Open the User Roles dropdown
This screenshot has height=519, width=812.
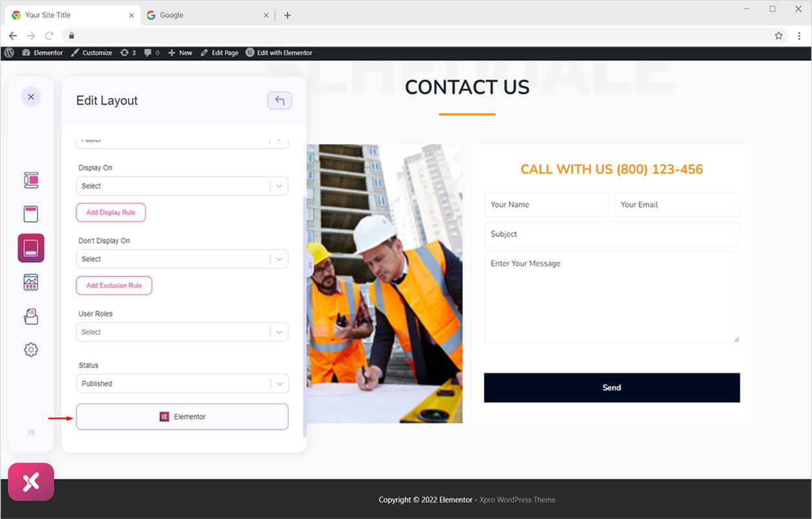point(182,332)
